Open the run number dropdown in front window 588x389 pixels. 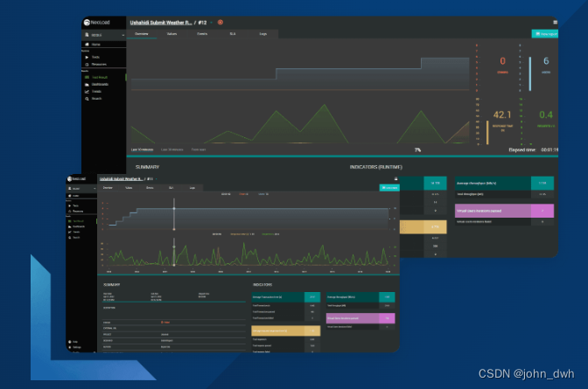coord(157,178)
